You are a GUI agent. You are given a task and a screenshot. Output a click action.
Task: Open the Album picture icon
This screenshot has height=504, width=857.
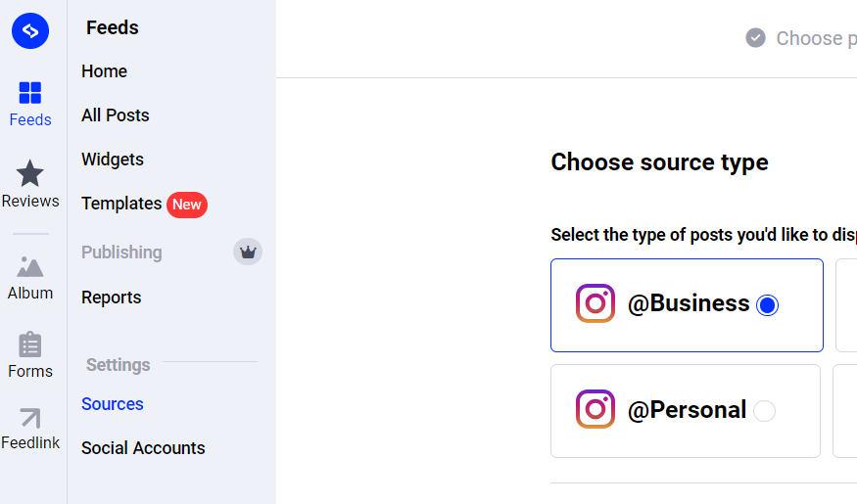click(30, 265)
